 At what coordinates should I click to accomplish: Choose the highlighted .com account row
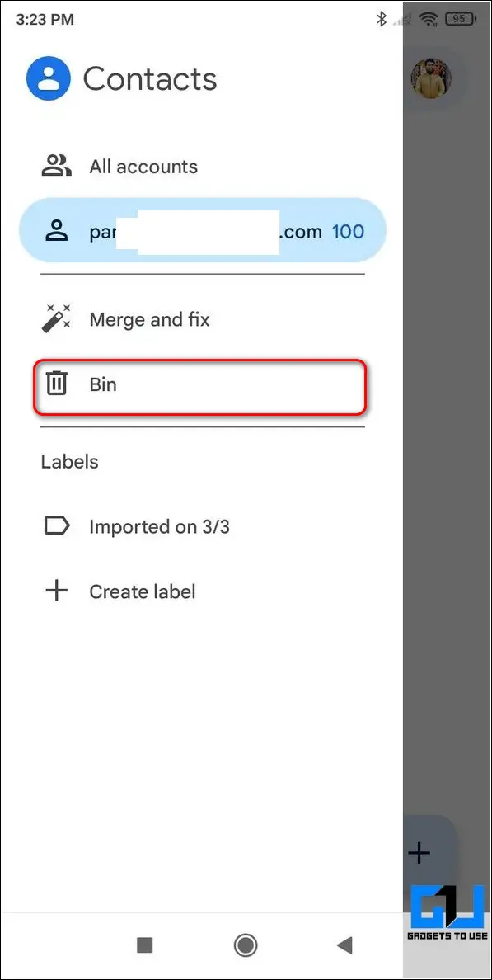pos(202,232)
